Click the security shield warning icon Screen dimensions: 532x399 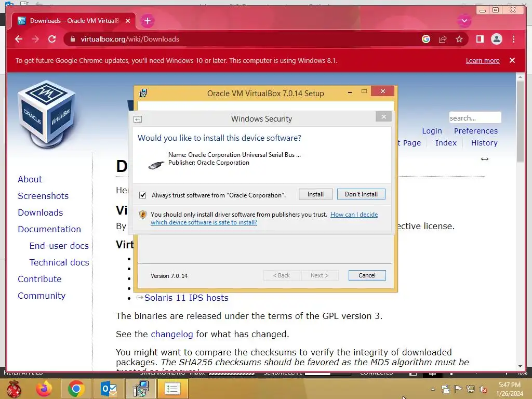point(143,215)
